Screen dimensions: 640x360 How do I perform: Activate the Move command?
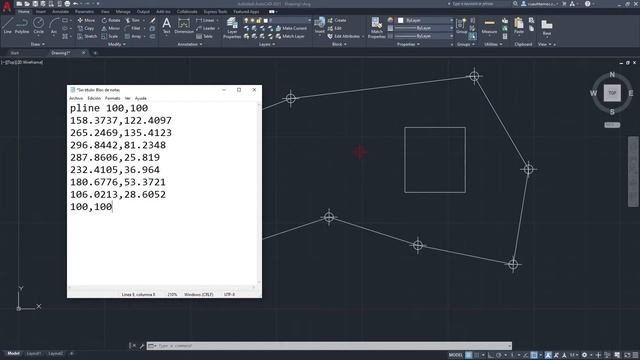[x=86, y=20]
